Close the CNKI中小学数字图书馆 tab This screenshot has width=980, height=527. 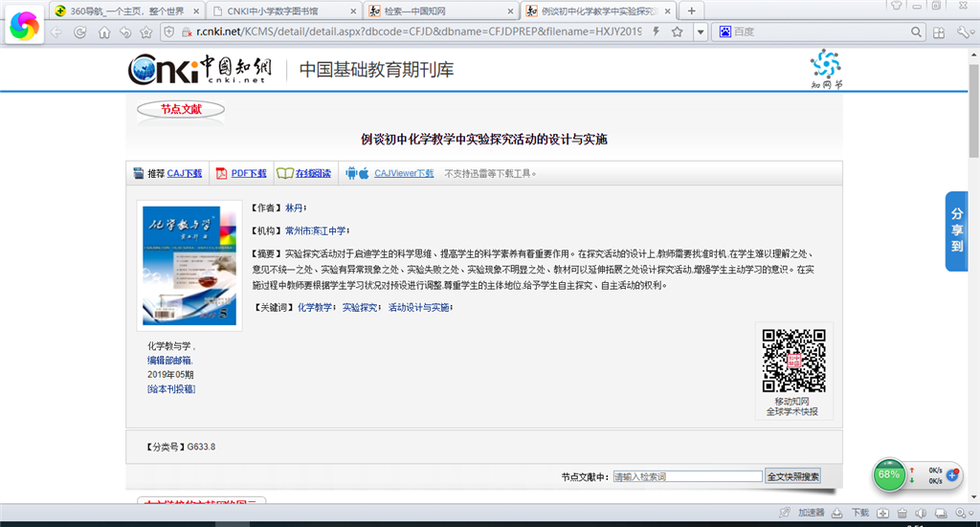coord(353,11)
